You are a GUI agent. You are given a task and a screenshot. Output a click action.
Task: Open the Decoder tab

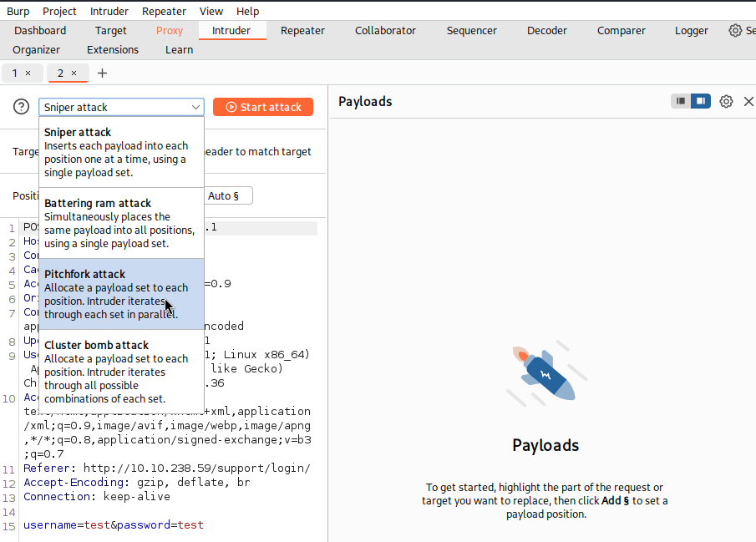(547, 30)
